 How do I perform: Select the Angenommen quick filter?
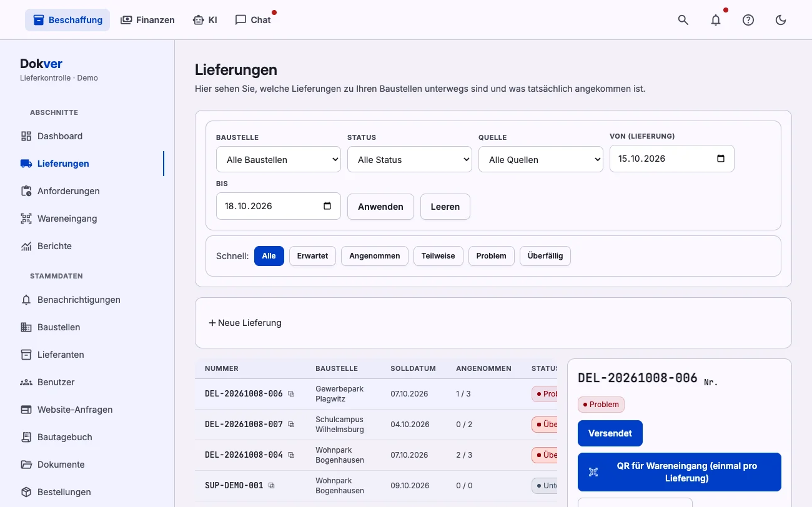click(x=375, y=256)
